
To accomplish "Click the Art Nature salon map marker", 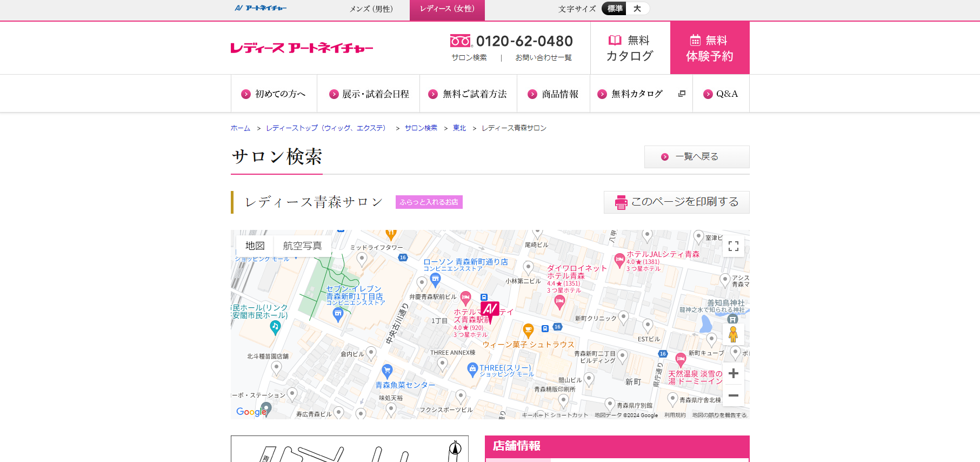I will [490, 311].
